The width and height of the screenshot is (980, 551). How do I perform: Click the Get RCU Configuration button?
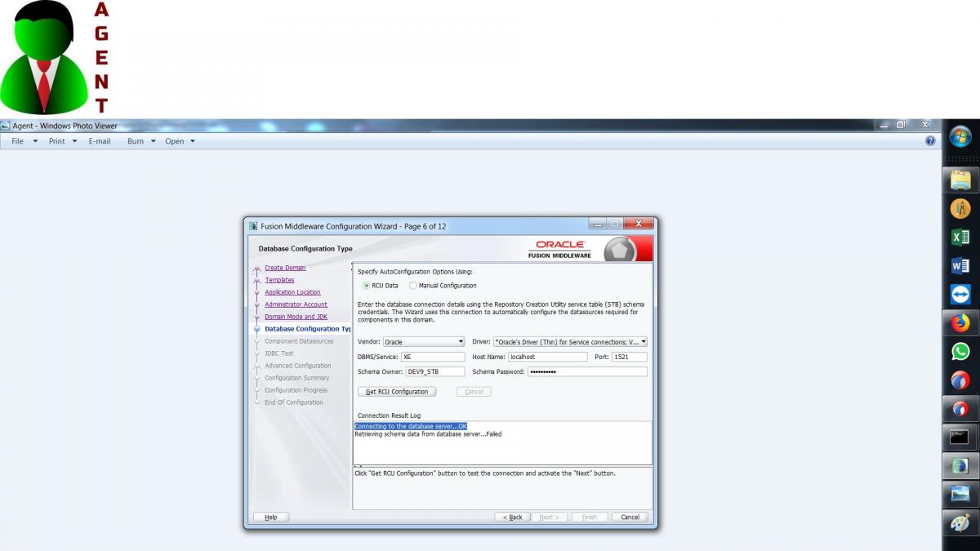[397, 392]
